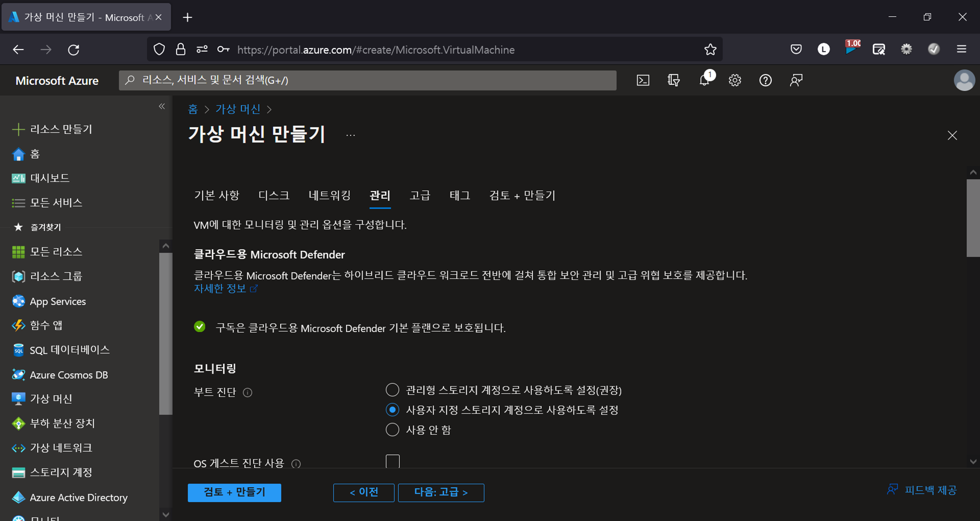This screenshot has height=521, width=980.
Task: Open directories and subscriptions filter icon
Action: pos(674,80)
